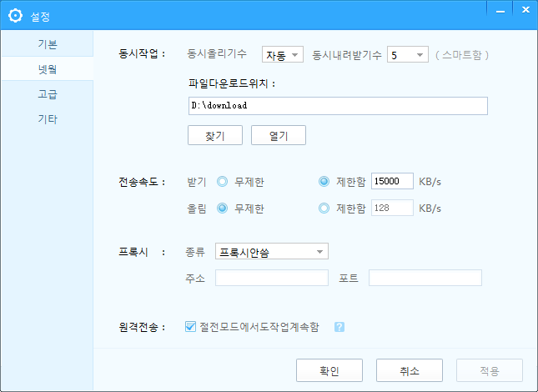Screen dimensions: 538x392
Task: Click the settings gear icon in title bar
Action: click(15, 16)
